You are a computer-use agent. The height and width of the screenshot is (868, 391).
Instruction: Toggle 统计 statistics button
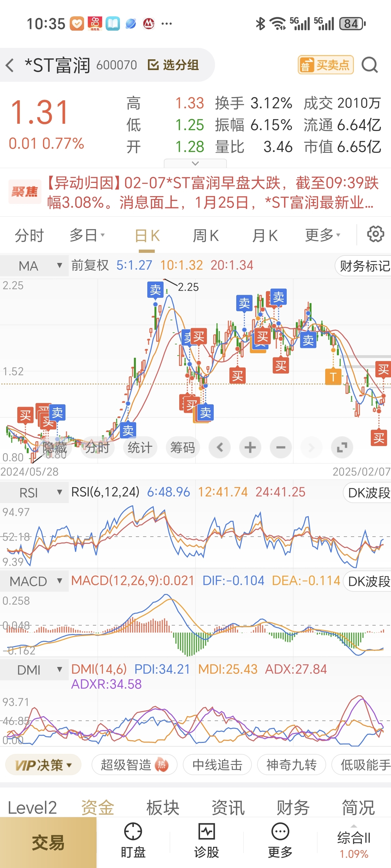pos(140,447)
